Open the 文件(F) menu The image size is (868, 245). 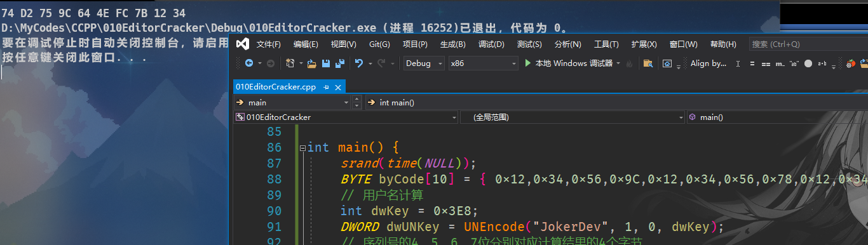pyautogui.click(x=269, y=44)
